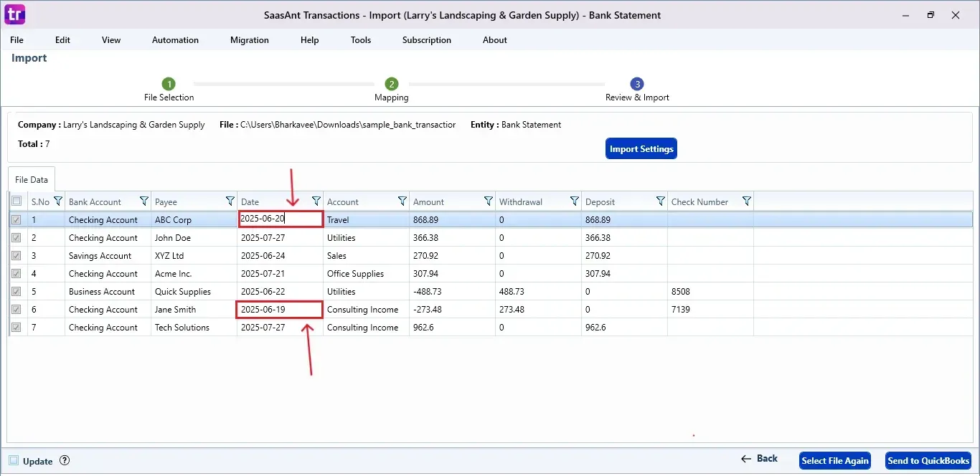
Task: Click the filter icon on Payee column
Action: [x=230, y=201]
